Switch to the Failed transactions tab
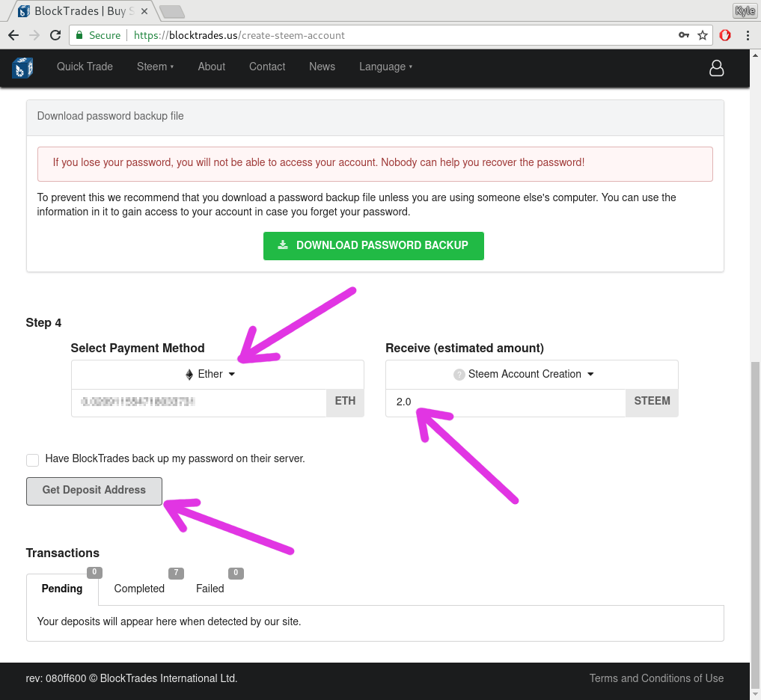This screenshot has height=700, width=761. pos(210,589)
